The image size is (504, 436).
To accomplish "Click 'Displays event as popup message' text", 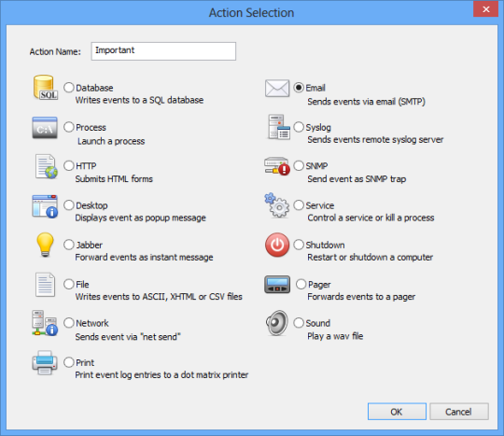I will pos(140,218).
